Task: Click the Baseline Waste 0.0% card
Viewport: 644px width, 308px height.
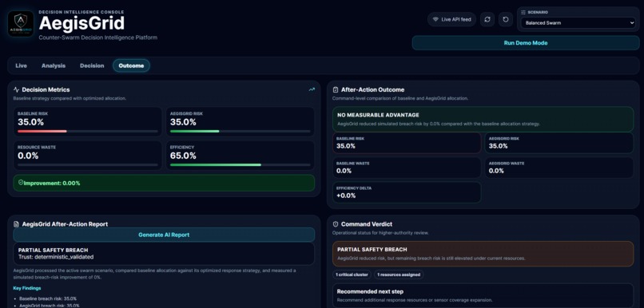Action: point(407,168)
